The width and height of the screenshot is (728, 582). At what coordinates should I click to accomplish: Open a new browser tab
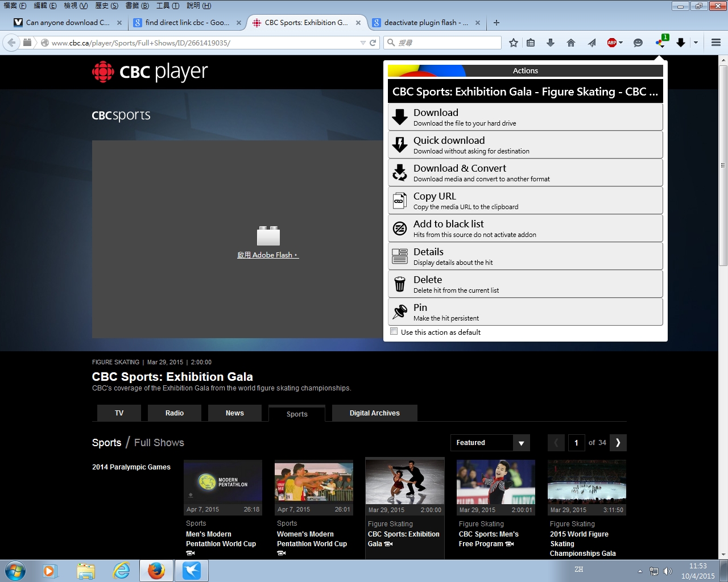click(497, 23)
